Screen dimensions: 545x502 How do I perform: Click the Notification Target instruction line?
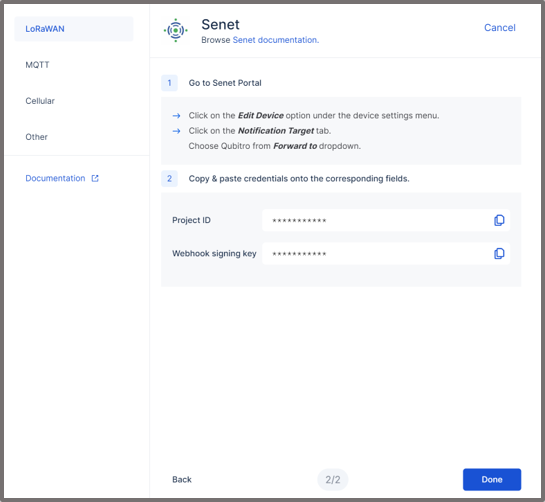pos(260,131)
